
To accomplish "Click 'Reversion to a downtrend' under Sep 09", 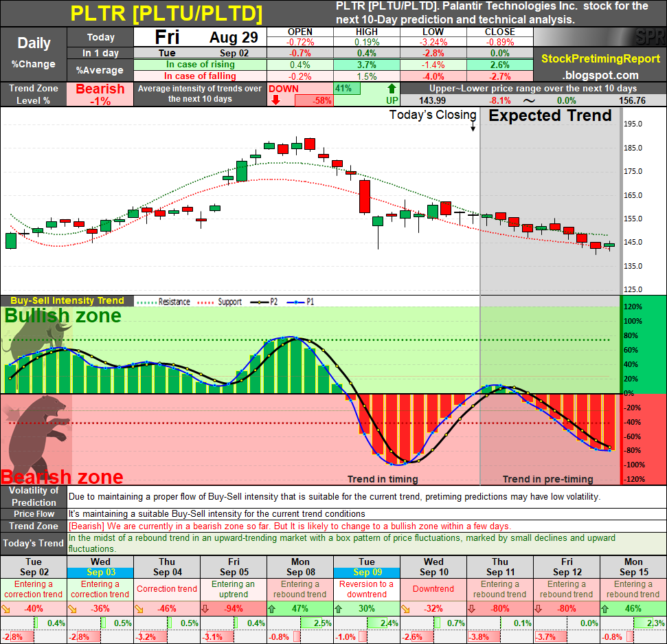I will pyautogui.click(x=366, y=590).
